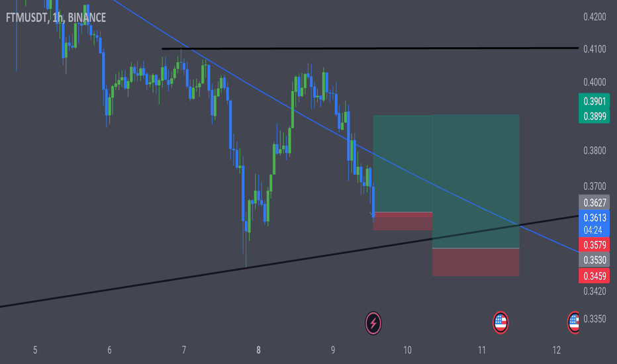Click the large green profit target zone
Image resolution: width=617 pixels, height=364 pixels.
point(476,181)
